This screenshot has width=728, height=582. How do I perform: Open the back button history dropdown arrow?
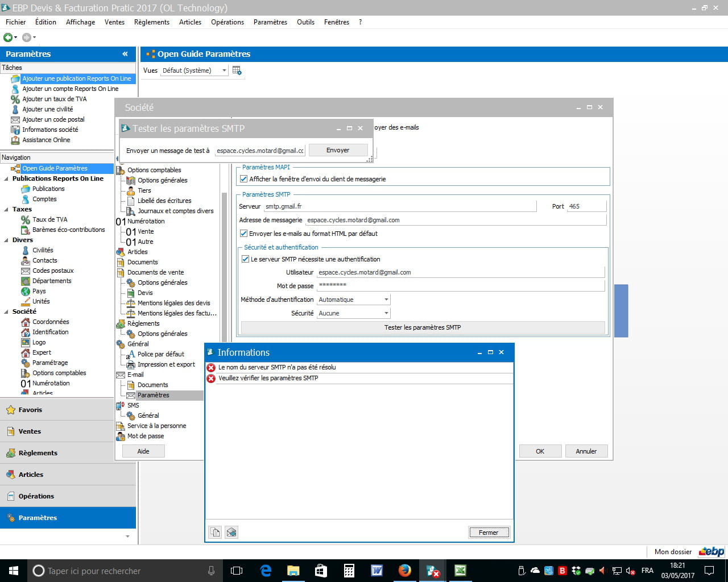point(16,38)
